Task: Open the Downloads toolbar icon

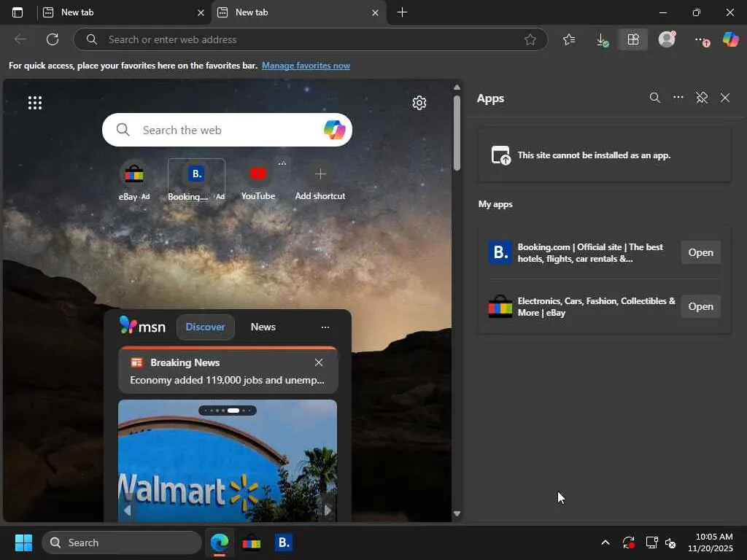Action: (602, 39)
